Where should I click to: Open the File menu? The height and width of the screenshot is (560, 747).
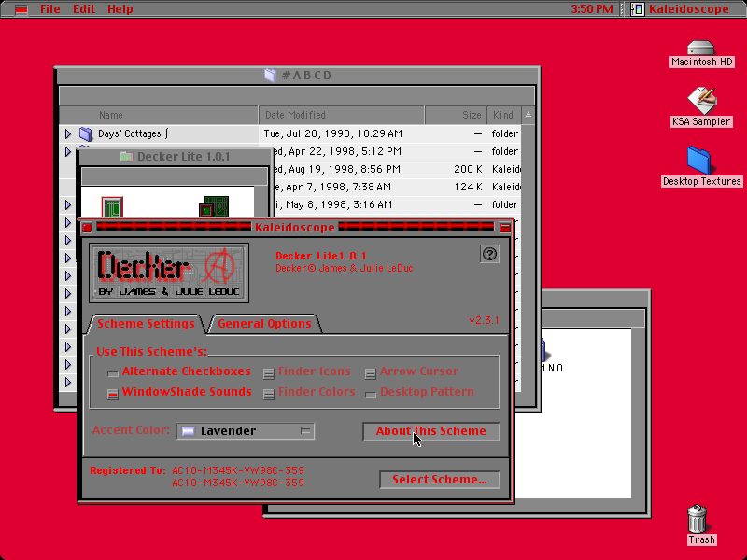coord(50,9)
